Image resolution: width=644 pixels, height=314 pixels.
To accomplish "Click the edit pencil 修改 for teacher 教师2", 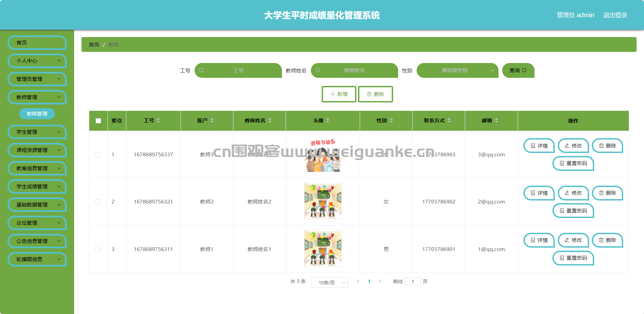I will [573, 193].
